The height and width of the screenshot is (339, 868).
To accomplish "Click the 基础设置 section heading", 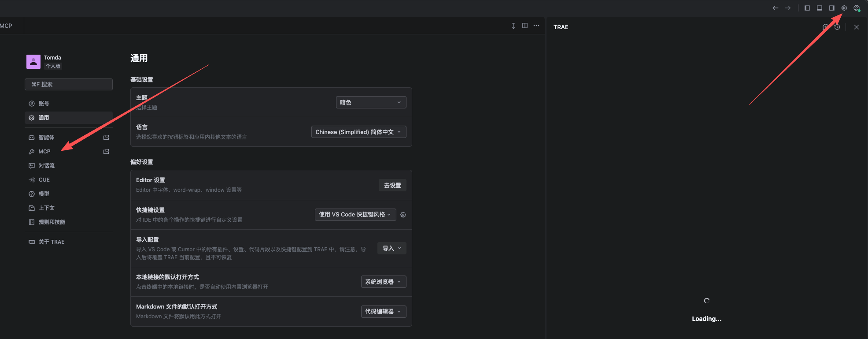I will click(142, 80).
